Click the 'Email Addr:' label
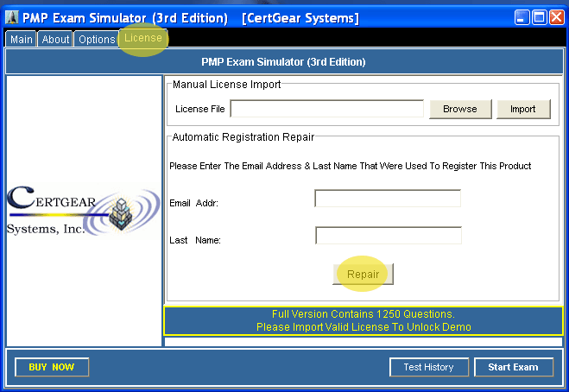 [x=193, y=203]
